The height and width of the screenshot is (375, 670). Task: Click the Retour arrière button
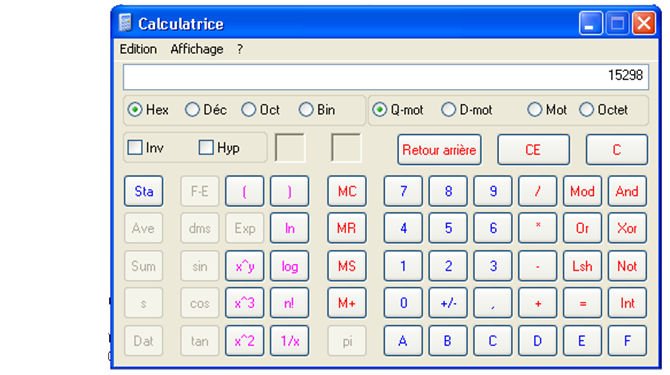pyautogui.click(x=439, y=150)
